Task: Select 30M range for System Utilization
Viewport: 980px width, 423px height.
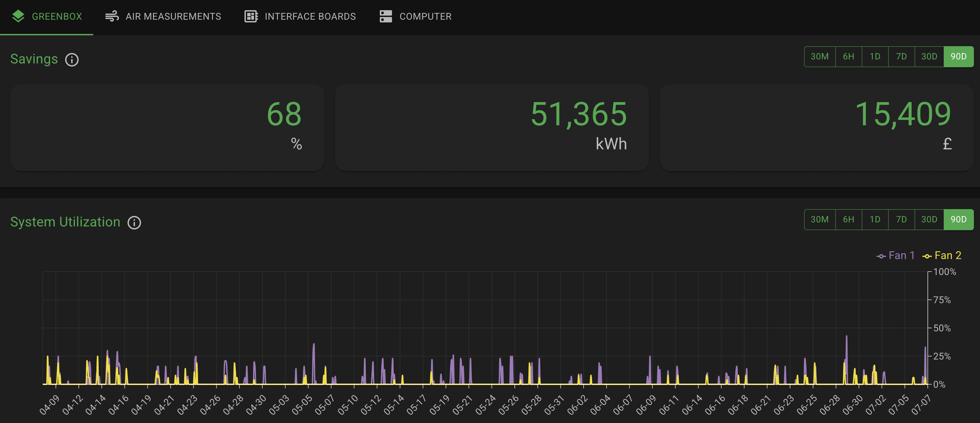Action: (820, 220)
